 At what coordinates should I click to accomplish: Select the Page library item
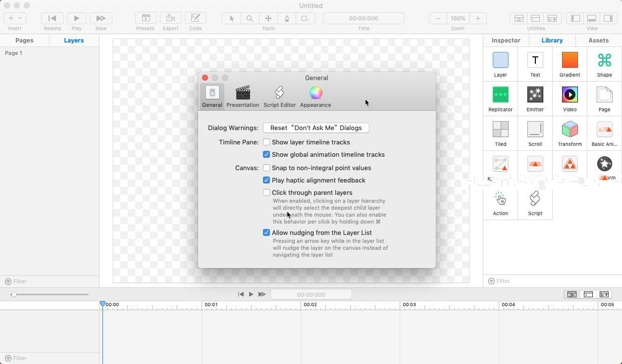tap(604, 99)
